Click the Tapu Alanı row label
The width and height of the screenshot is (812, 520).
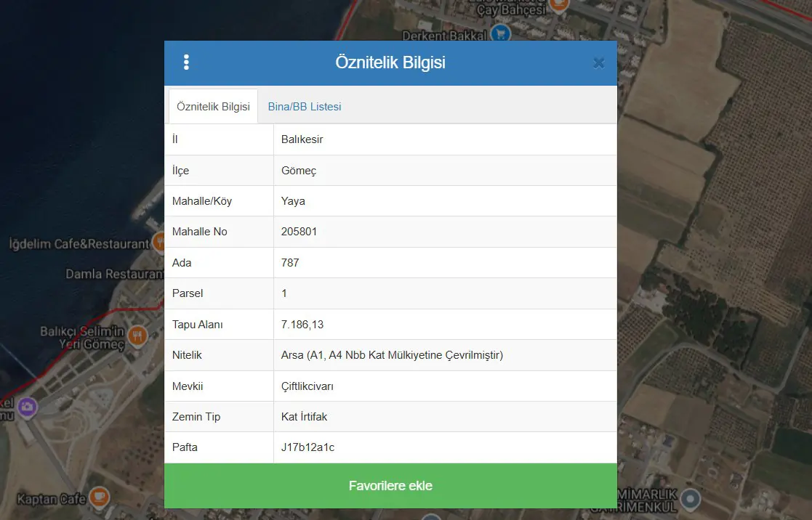click(x=197, y=325)
